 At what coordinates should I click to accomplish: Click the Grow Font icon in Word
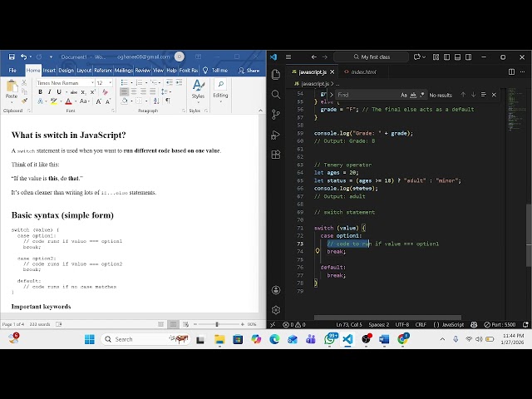pyautogui.click(x=98, y=101)
